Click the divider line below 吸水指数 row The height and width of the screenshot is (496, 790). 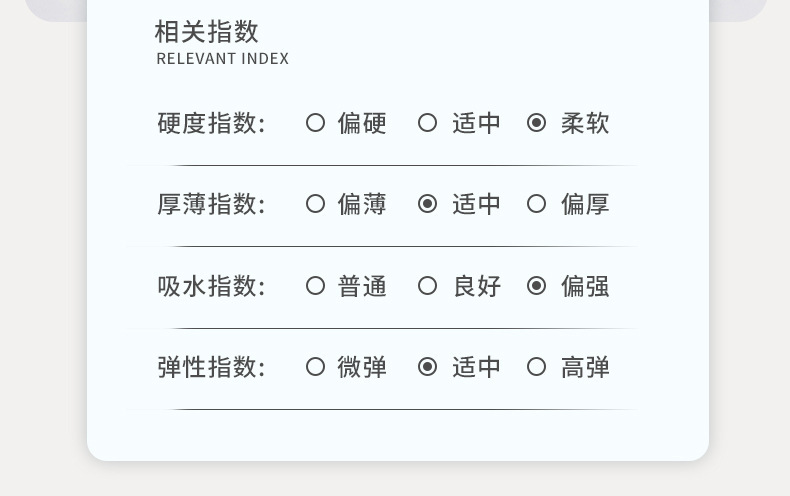pos(400,328)
